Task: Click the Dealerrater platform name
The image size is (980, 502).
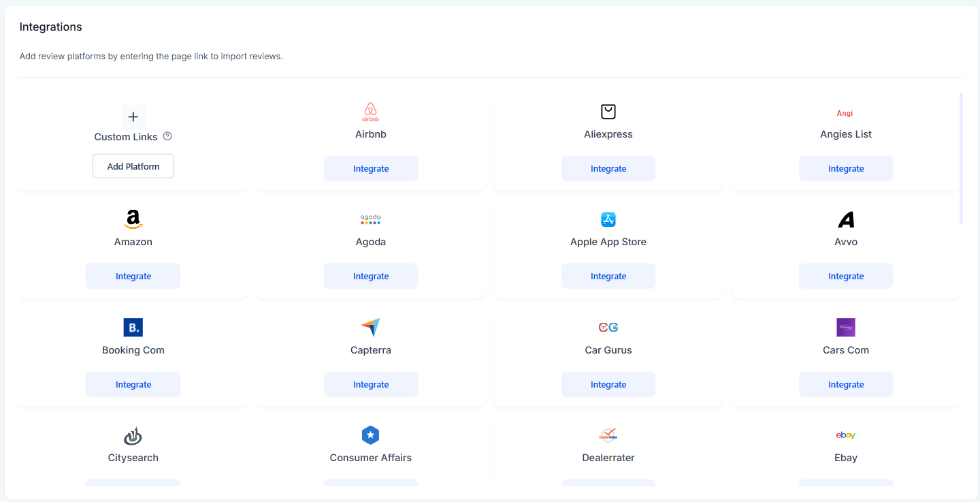Action: pyautogui.click(x=608, y=458)
